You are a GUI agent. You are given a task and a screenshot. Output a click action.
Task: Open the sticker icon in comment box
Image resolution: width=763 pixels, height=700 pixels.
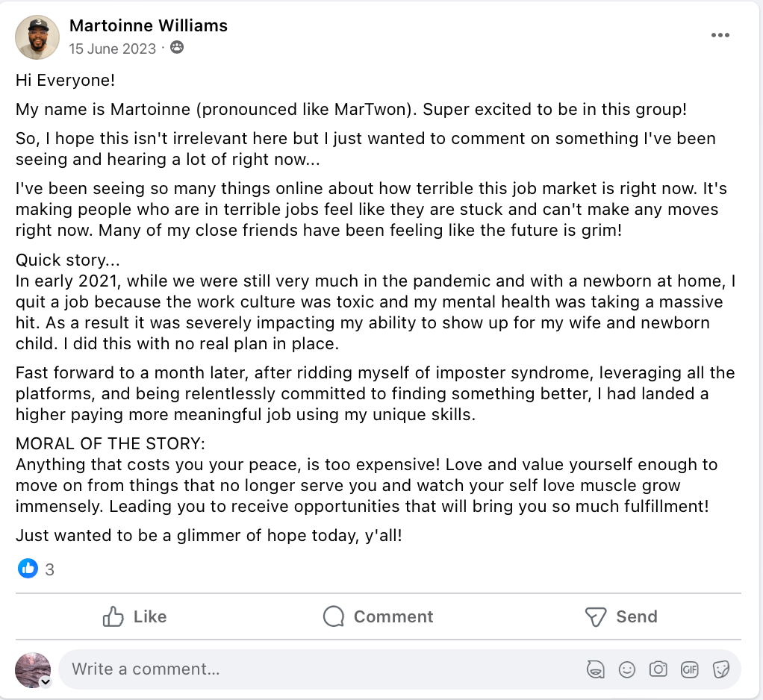click(x=720, y=669)
